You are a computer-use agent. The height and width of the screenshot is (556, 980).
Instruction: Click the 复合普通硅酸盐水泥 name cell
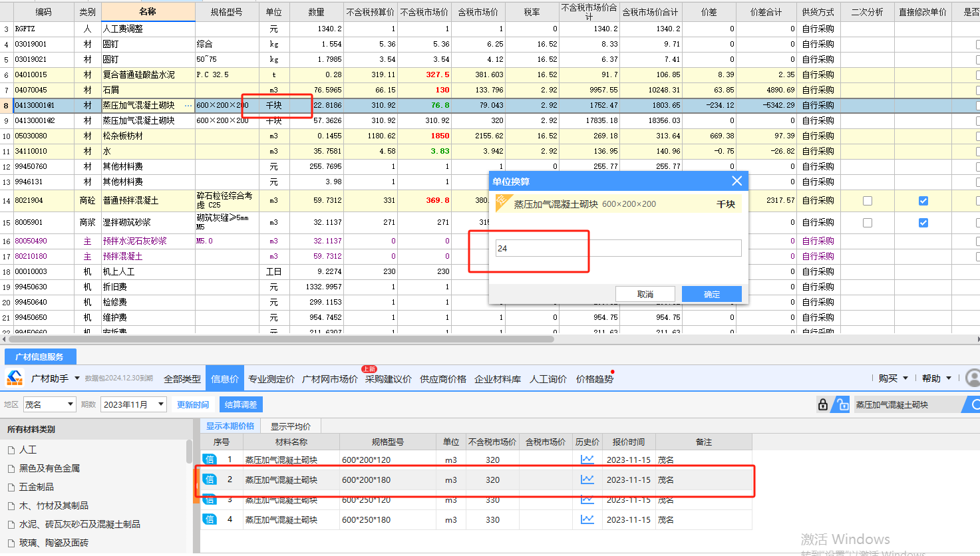(x=148, y=74)
